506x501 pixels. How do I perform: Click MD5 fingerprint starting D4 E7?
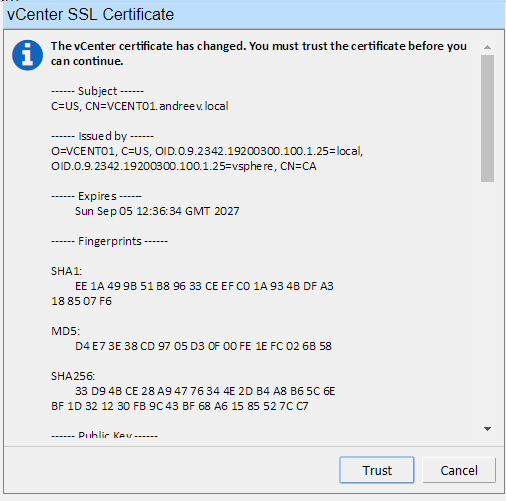[203, 346]
